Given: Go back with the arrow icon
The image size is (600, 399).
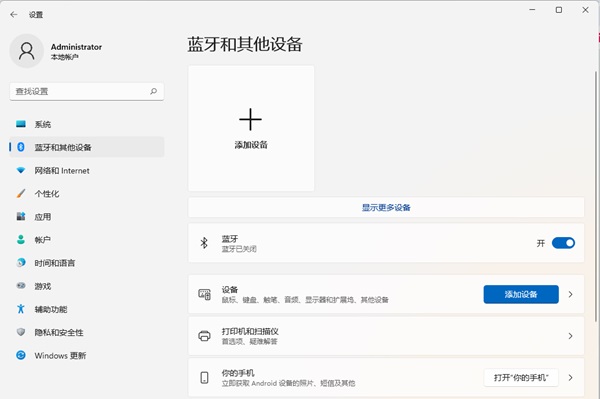Looking at the screenshot, I should click(14, 15).
